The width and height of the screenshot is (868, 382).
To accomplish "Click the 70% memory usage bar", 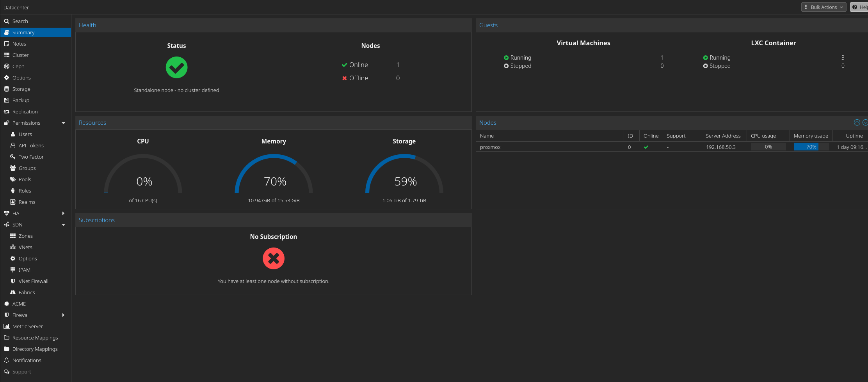I will click(x=811, y=147).
